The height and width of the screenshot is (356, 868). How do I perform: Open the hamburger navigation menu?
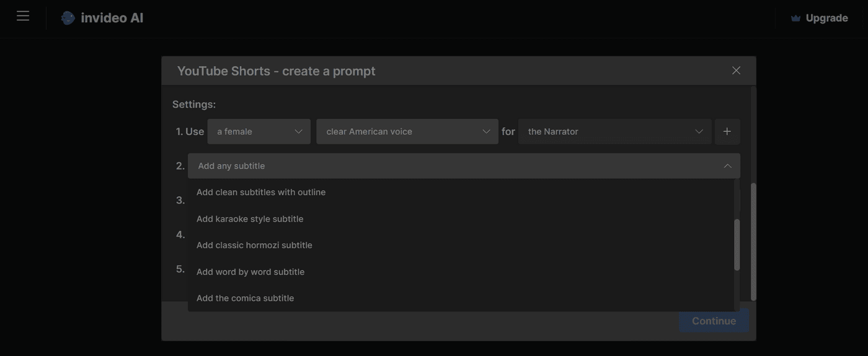pyautogui.click(x=23, y=16)
